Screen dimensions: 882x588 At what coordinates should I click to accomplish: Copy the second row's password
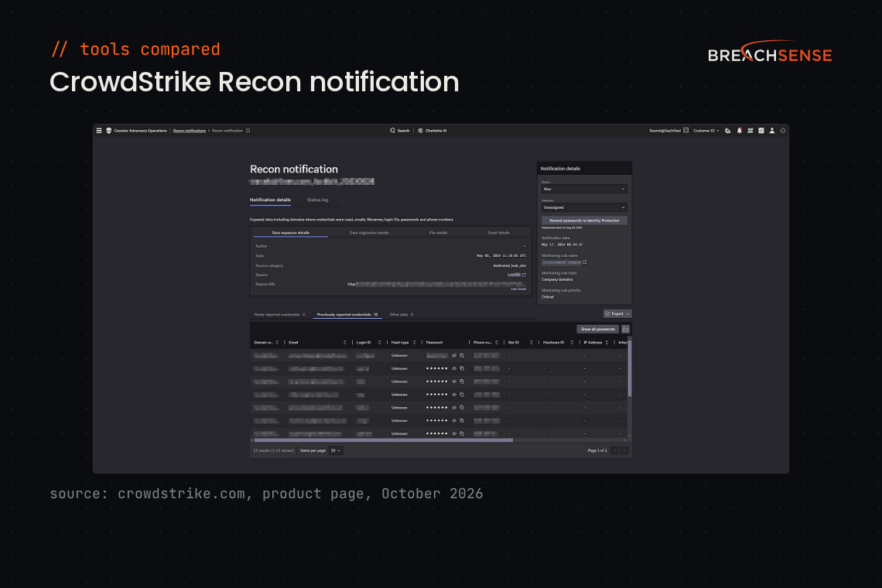coord(462,368)
